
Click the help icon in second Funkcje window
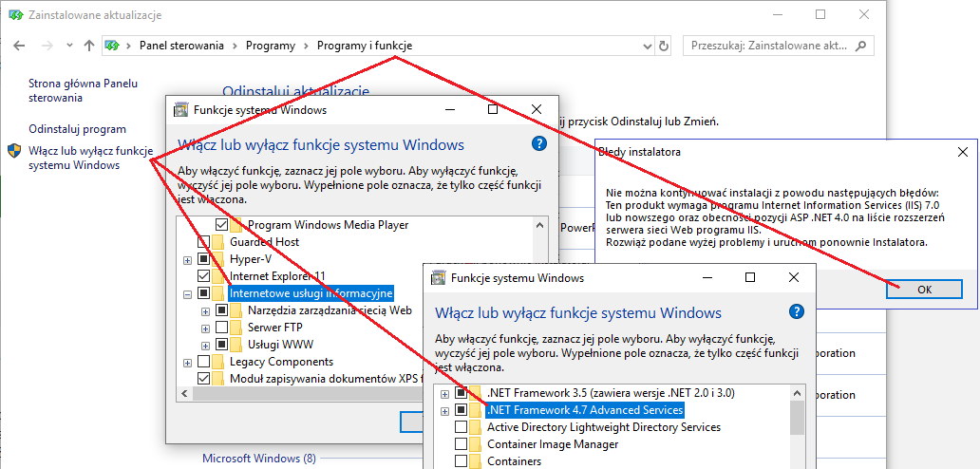[x=796, y=311]
